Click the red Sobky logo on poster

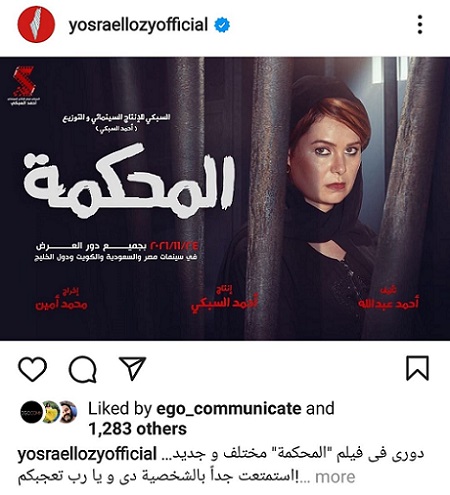pyautogui.click(x=23, y=85)
